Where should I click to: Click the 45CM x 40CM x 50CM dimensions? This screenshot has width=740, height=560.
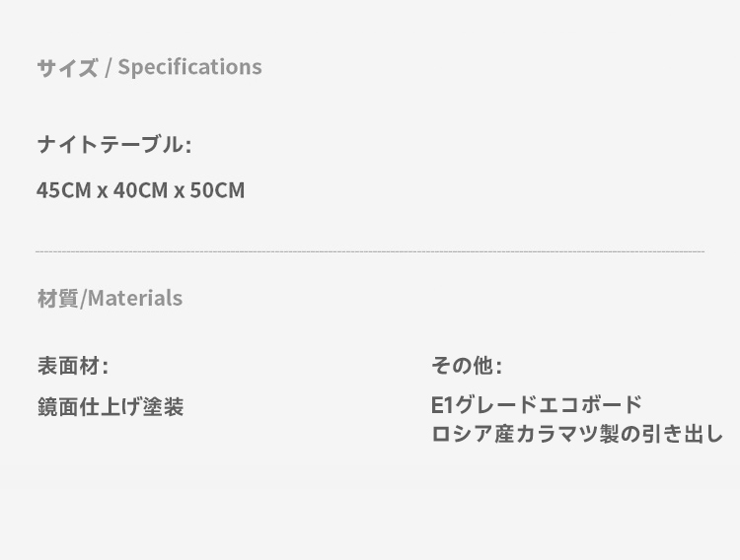click(x=141, y=190)
